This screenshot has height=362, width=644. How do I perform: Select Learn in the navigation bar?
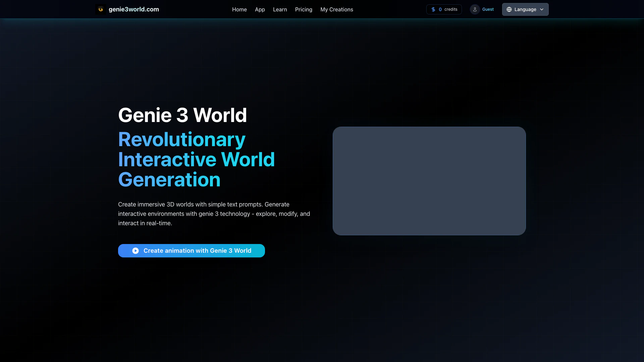point(280,9)
